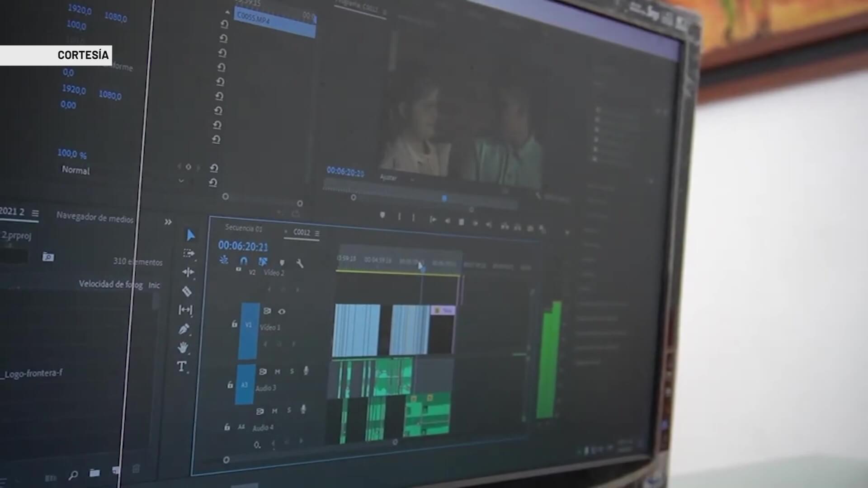The width and height of the screenshot is (868, 488).
Task: Expand hidden panel tabs double chevron
Action: pos(168,222)
